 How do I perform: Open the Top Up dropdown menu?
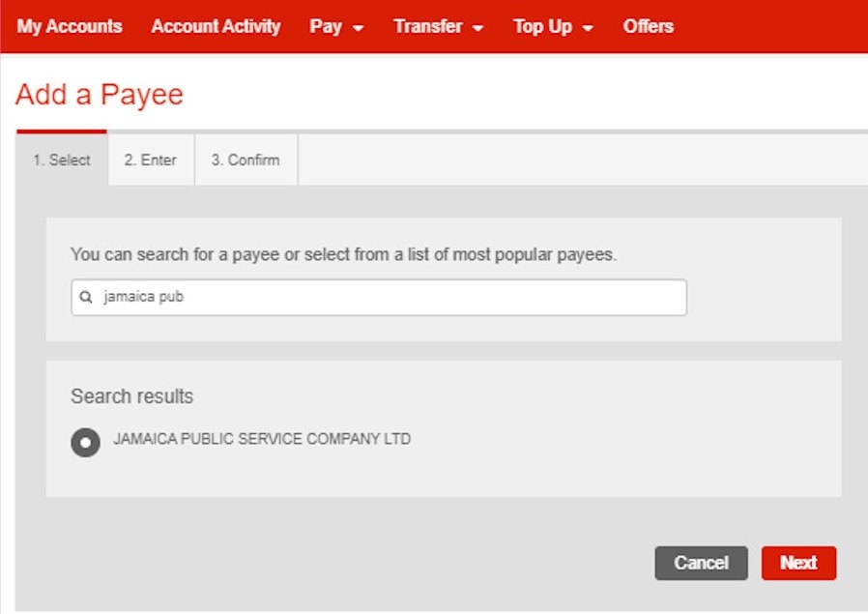pos(553,26)
